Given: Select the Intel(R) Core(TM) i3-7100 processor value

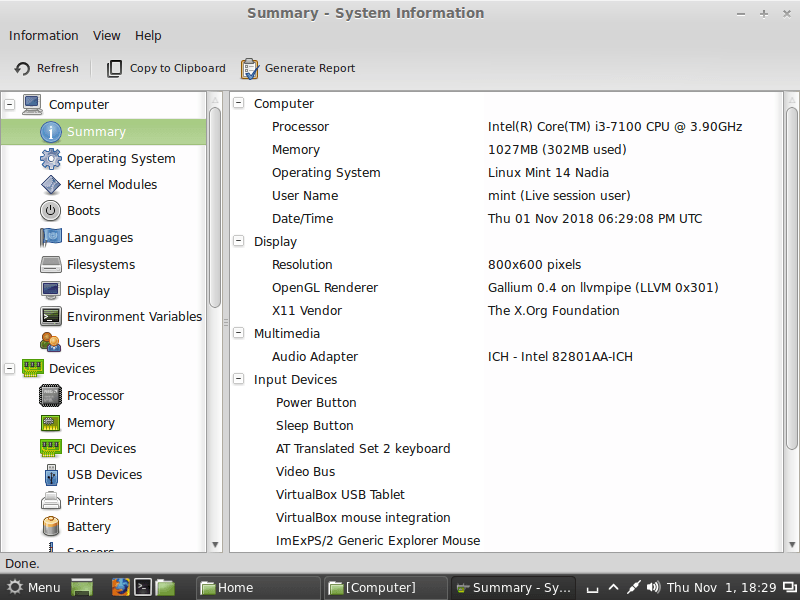Looking at the screenshot, I should click(x=615, y=127).
